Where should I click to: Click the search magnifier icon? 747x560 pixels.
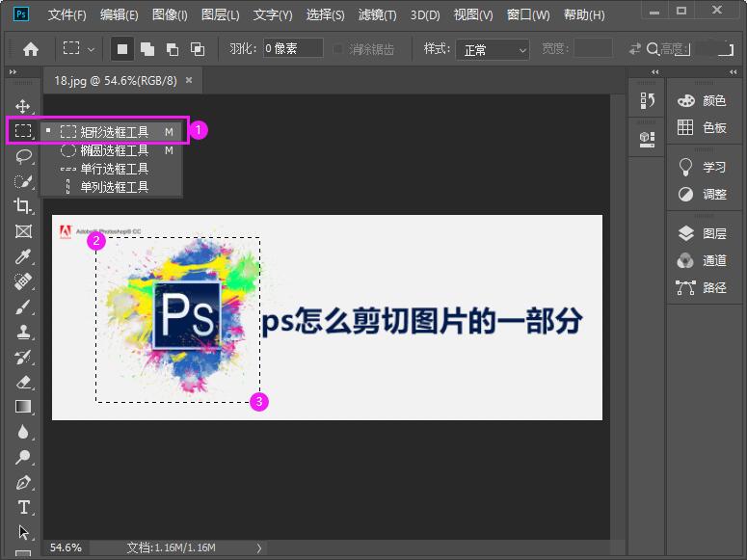point(653,48)
